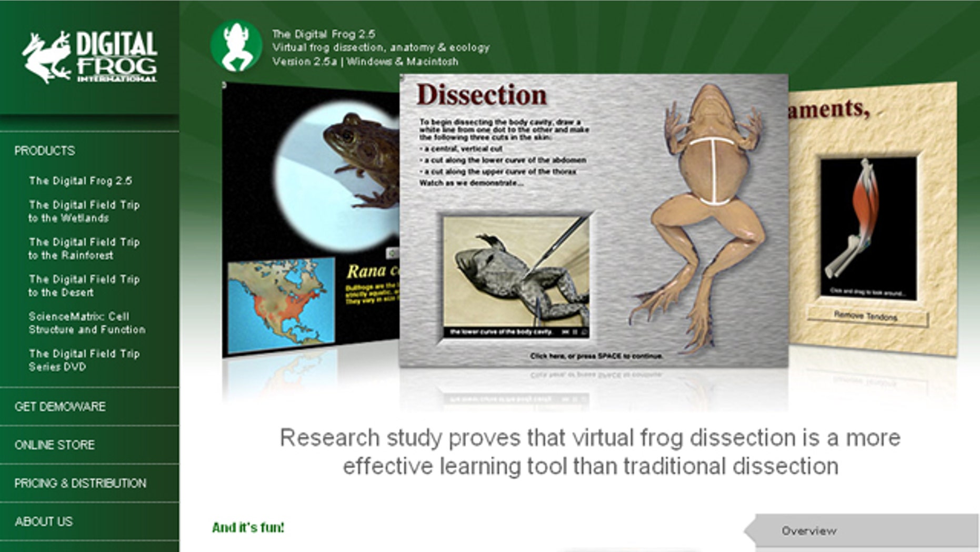Open the About Us menu item

(x=44, y=522)
